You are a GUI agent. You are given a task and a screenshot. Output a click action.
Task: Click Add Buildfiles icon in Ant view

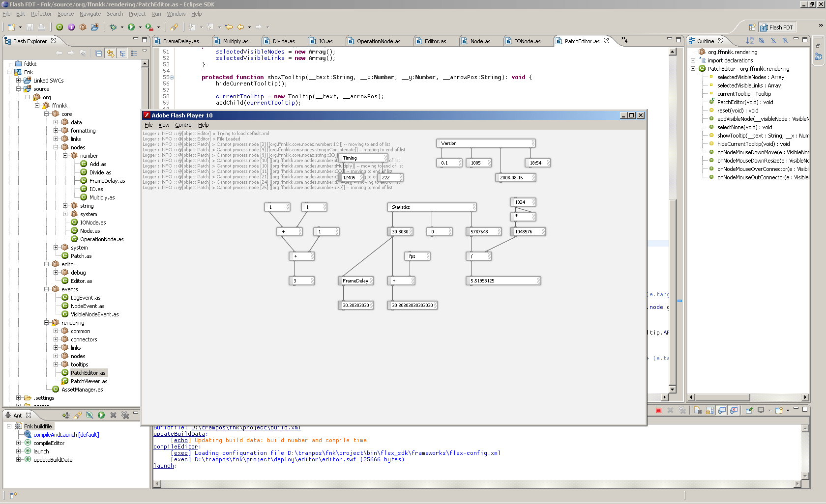66,415
